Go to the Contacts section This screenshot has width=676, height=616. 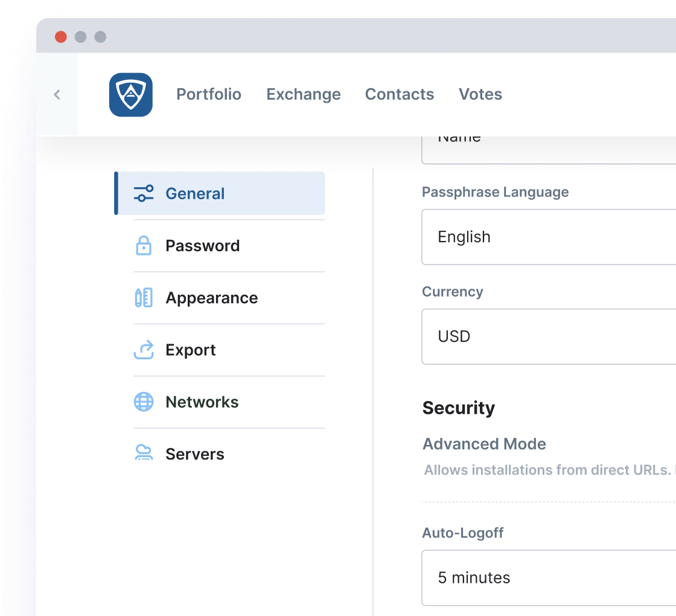click(400, 94)
